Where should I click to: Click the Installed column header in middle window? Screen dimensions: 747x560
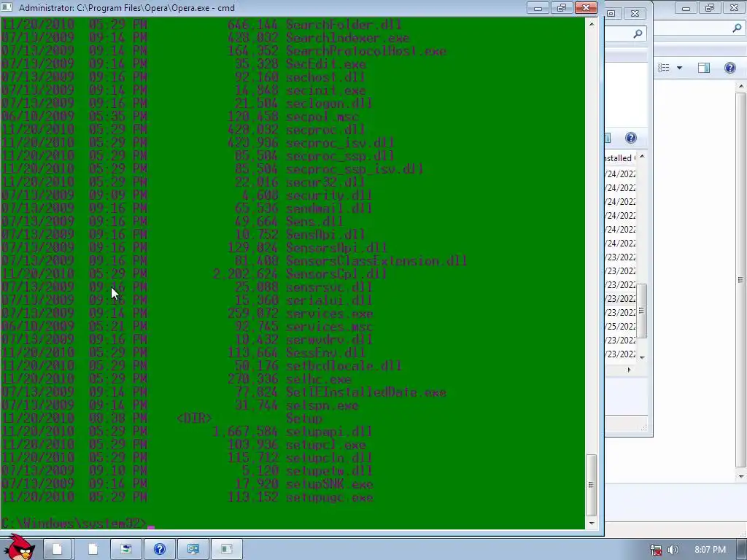pos(619,158)
